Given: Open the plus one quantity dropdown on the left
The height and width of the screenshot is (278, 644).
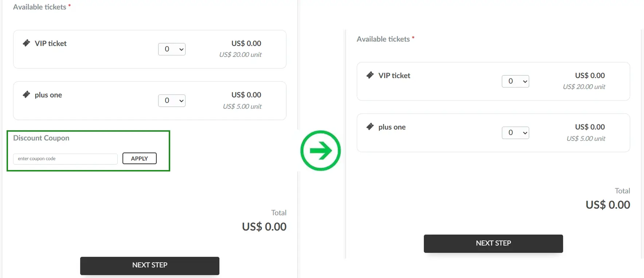Looking at the screenshot, I should pos(172,100).
